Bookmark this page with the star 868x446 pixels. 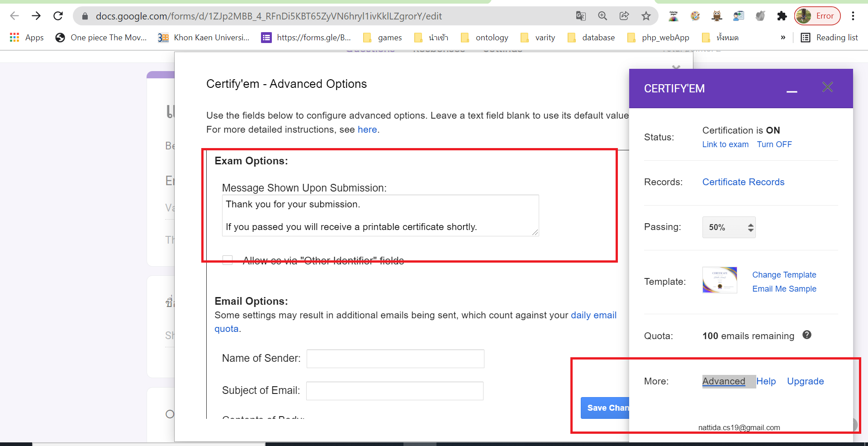[x=646, y=16]
